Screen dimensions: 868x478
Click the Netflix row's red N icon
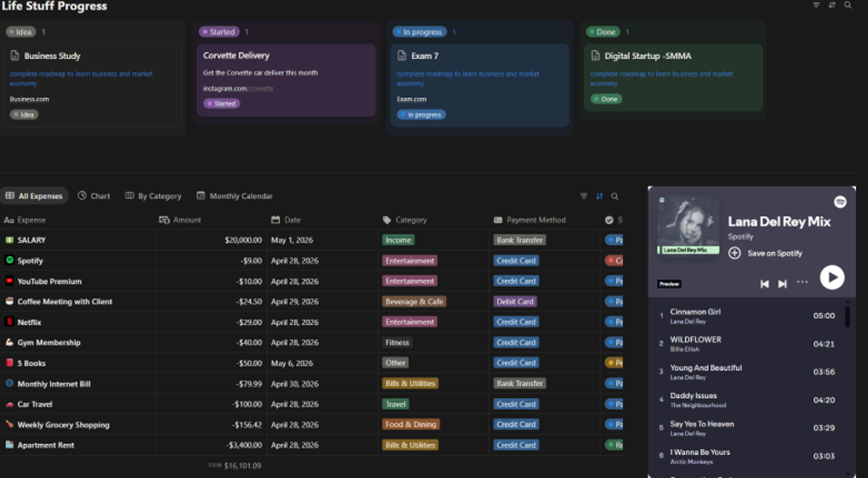pyautogui.click(x=9, y=321)
